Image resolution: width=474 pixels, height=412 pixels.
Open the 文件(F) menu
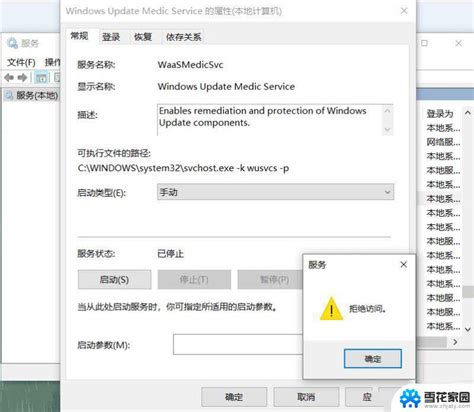(21, 62)
